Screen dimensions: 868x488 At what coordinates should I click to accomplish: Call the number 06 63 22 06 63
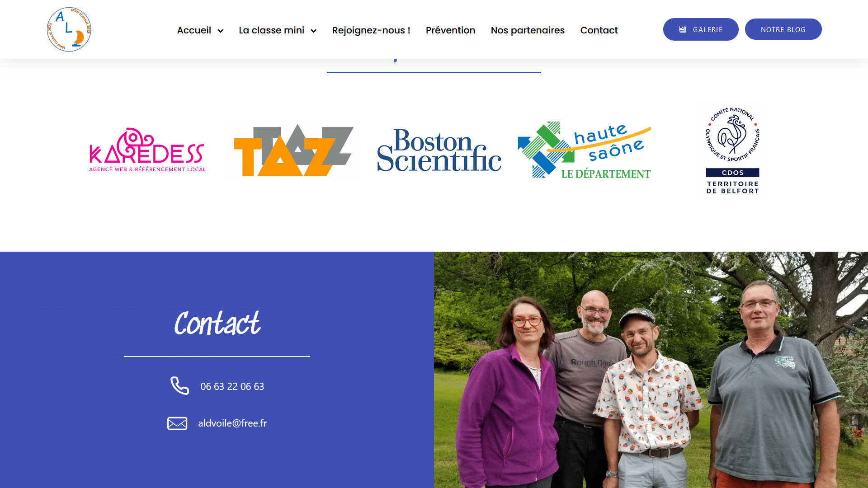(232, 386)
